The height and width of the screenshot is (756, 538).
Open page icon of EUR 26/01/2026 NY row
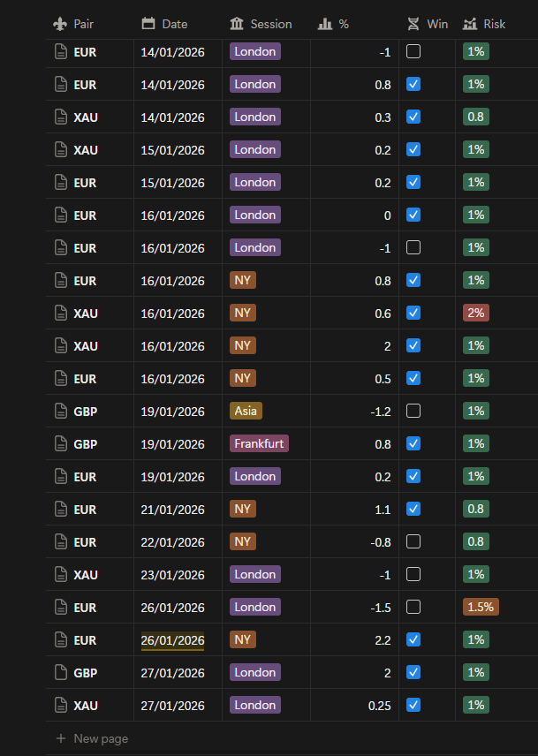(61, 639)
